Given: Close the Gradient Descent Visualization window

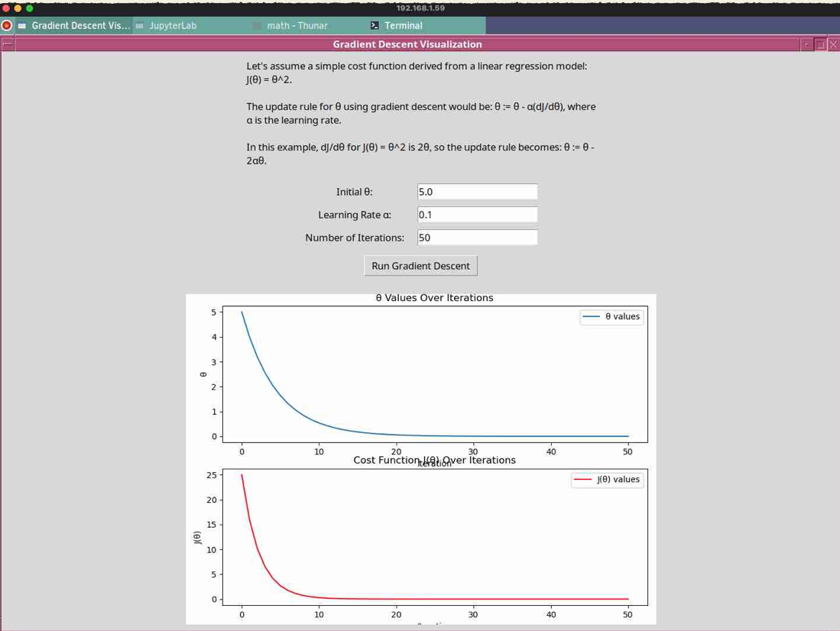Looking at the screenshot, I should [x=833, y=45].
